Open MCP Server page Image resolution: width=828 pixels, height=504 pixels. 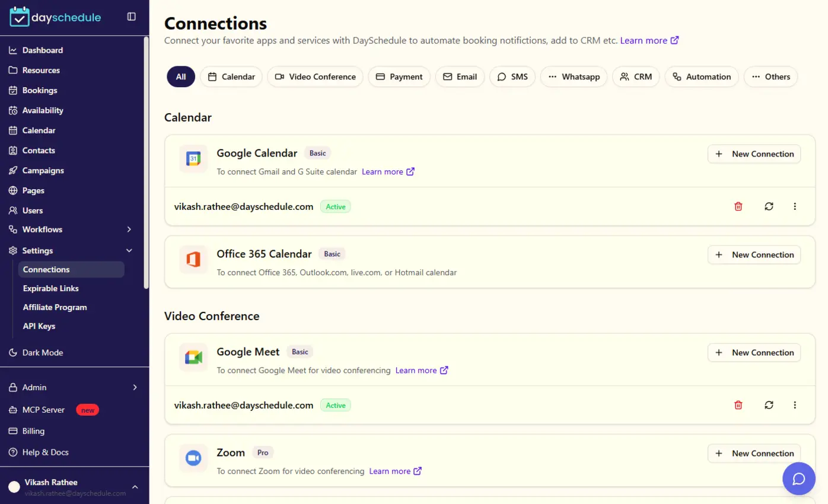pyautogui.click(x=53, y=410)
